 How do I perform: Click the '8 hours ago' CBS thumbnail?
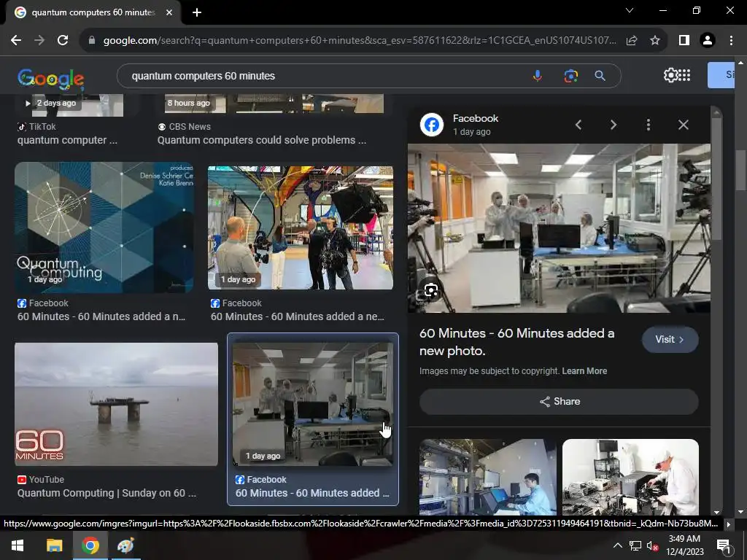click(x=274, y=105)
